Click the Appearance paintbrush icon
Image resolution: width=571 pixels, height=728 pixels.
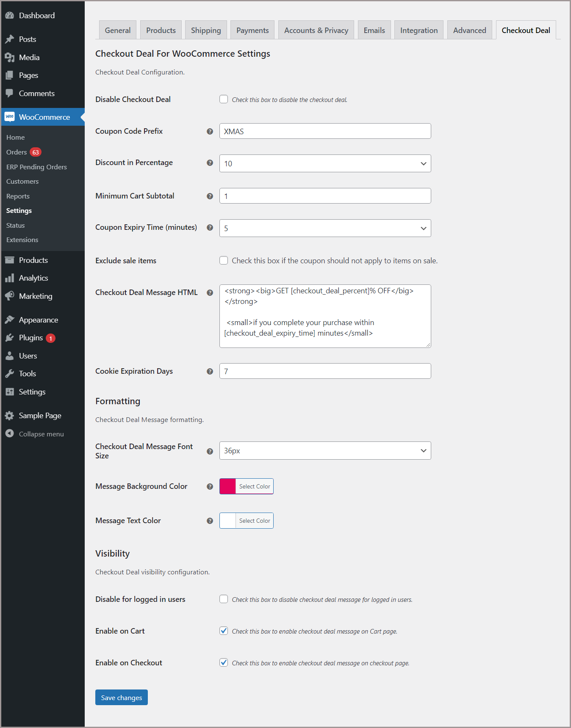[x=10, y=320]
